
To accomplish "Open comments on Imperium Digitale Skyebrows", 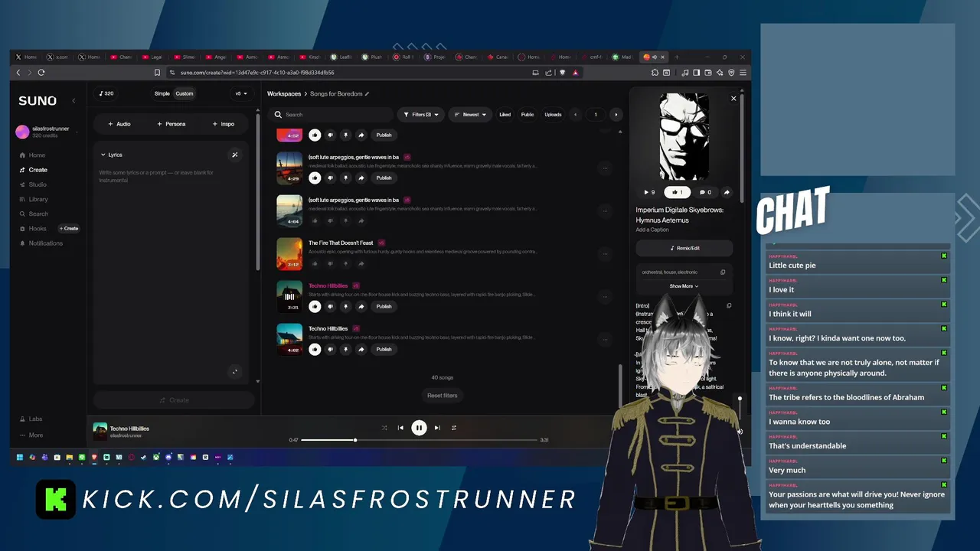I will 704,192.
